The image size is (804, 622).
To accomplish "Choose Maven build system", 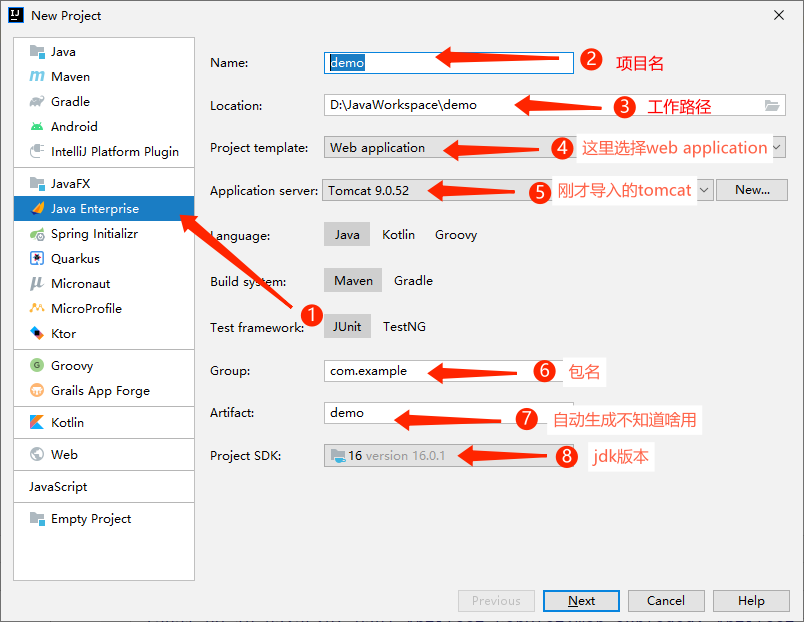I will point(353,280).
